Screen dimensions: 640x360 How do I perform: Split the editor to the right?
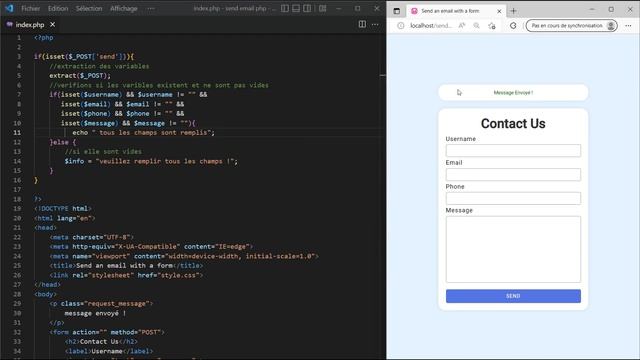[x=362, y=24]
